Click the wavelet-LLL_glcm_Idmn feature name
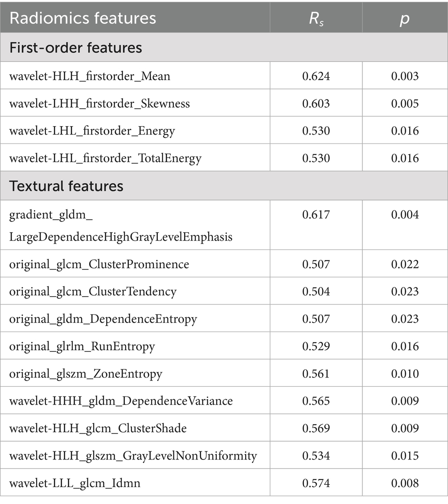Image resolution: width=448 pixels, height=504 pixels. [74, 483]
